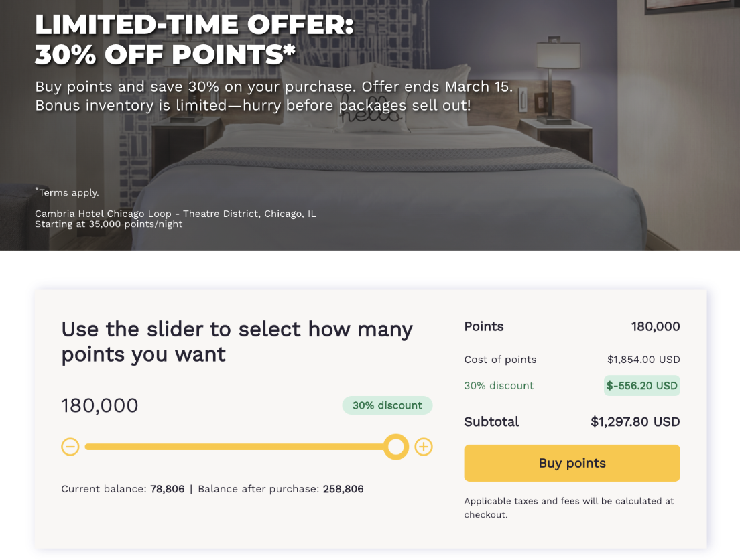
Task: Click the minus icon to decrease points
Action: (x=70, y=447)
